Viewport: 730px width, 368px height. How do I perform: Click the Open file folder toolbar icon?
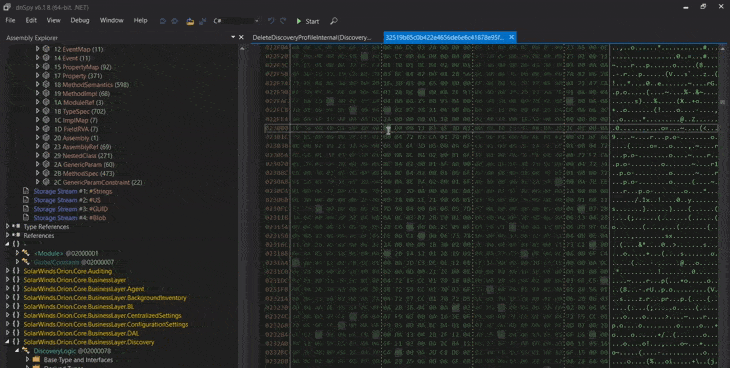click(x=190, y=21)
